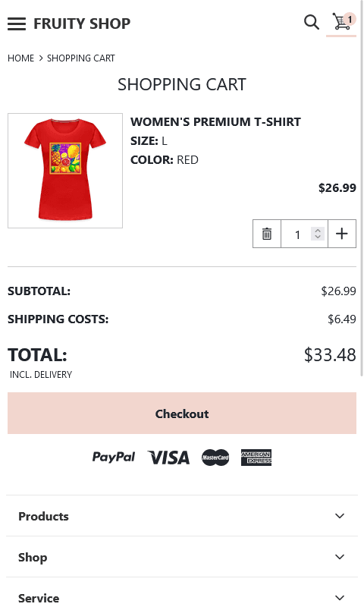The width and height of the screenshot is (364, 607).
Task: Click quantity spinner up arrow
Action: (x=318, y=231)
